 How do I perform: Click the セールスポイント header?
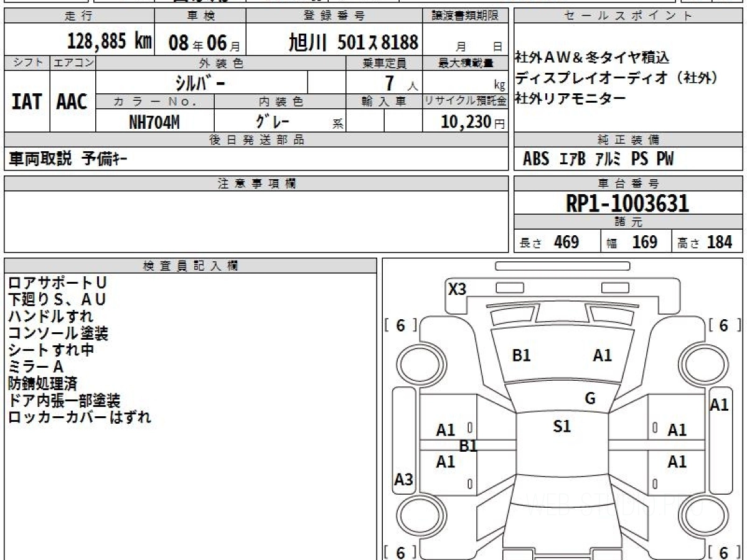629,16
